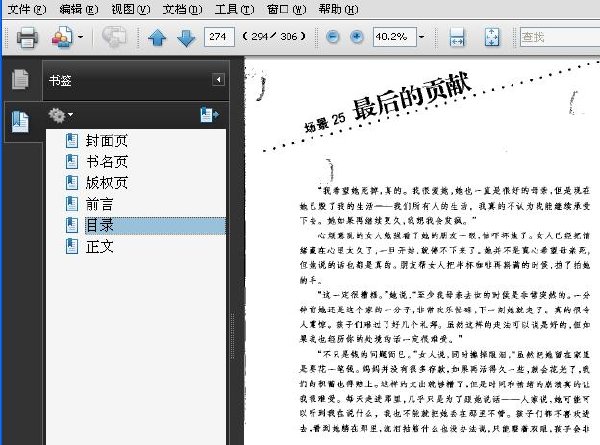Click the 场景 25 label in document

coord(325,122)
